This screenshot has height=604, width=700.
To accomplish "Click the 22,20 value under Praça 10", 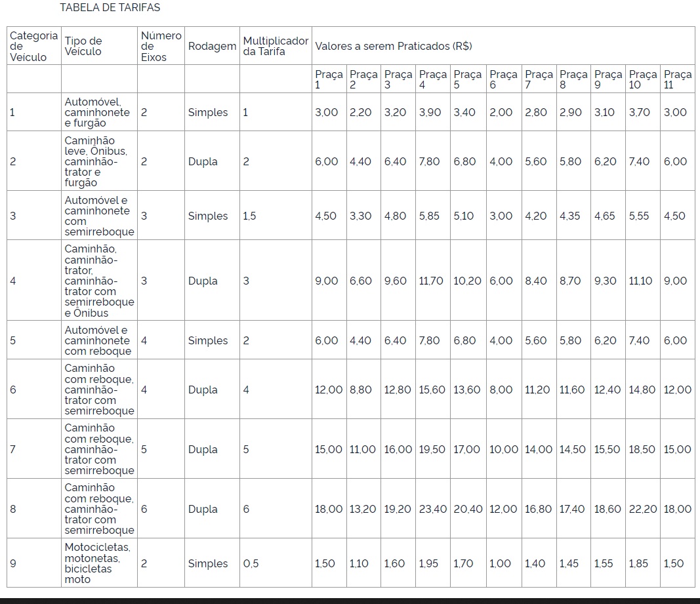I will click(x=642, y=509).
